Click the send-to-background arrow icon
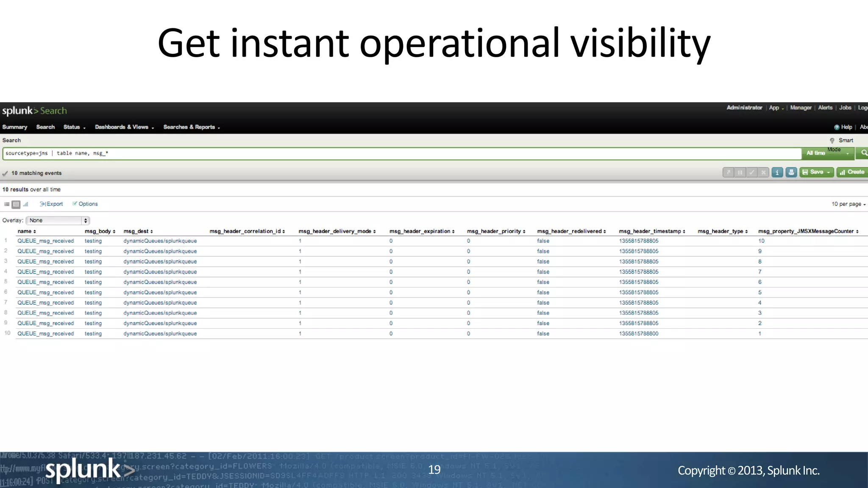This screenshot has height=488, width=868. click(729, 172)
